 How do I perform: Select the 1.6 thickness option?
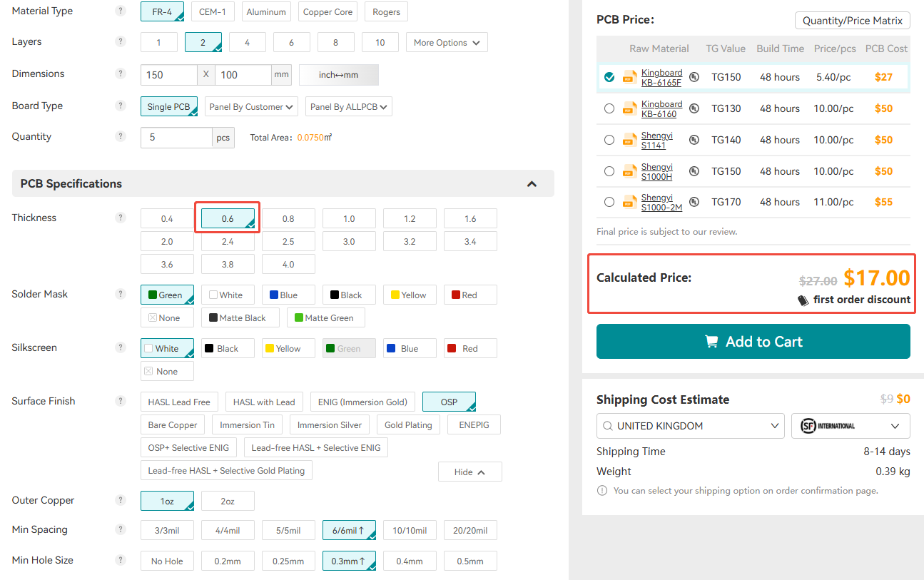(470, 218)
